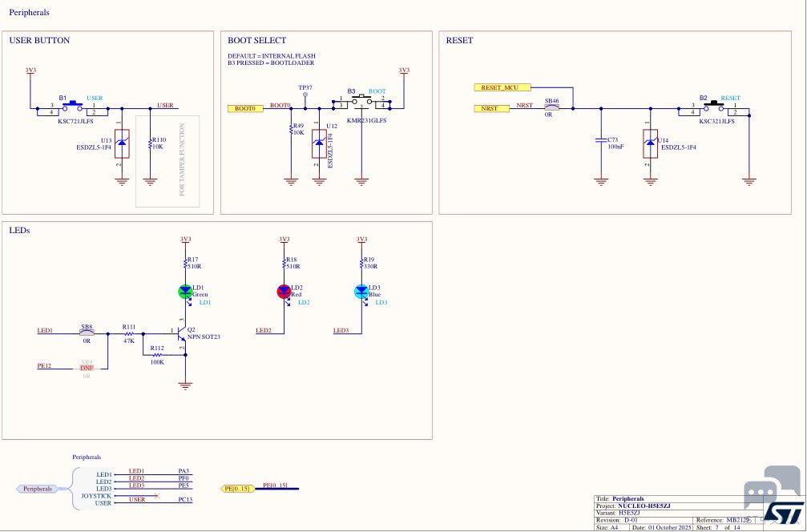Screen dimensions: 807x532
Task: Select the R111 47K resistor
Action: (129, 333)
